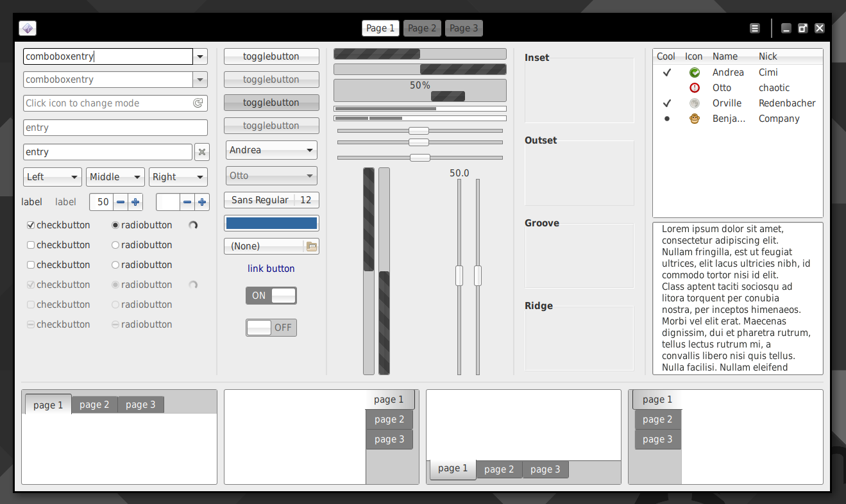The image size is (846, 504).
Task: Open the blue color chooser button
Action: [271, 223]
